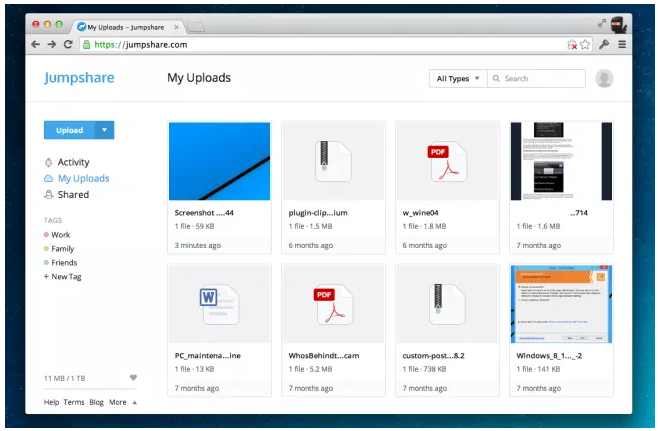Image resolution: width=658 pixels, height=431 pixels.
Task: Click the fullscreen arrows icon in title bar
Action: click(602, 24)
